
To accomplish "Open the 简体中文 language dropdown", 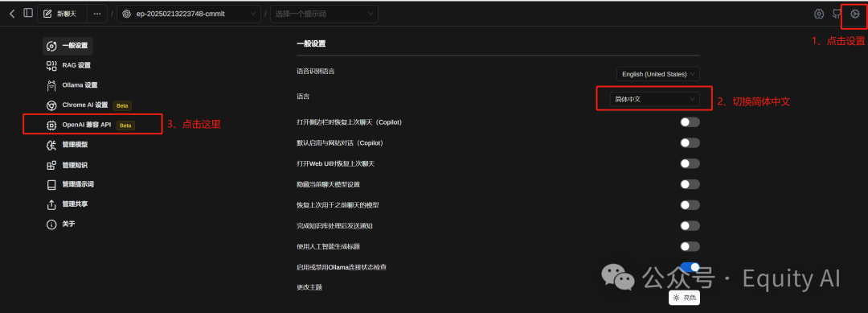I will 654,99.
